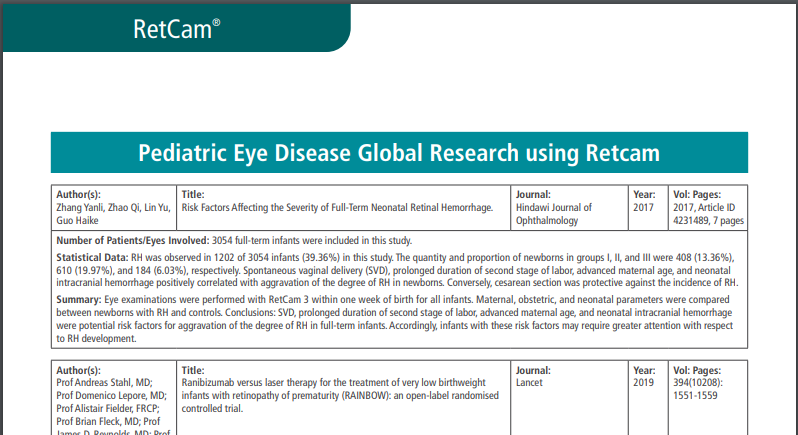Click the Pediatric Eye Disease Global Research heading
Image resolution: width=798 pixels, height=435 pixels.
(399, 153)
